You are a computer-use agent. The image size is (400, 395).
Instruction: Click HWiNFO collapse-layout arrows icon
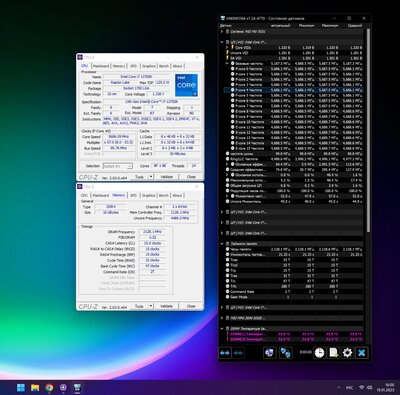[238, 353]
